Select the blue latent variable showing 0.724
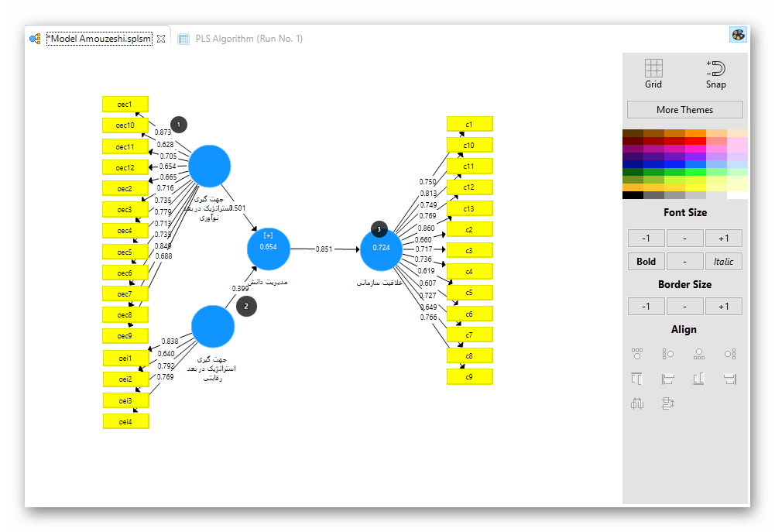 (x=381, y=249)
